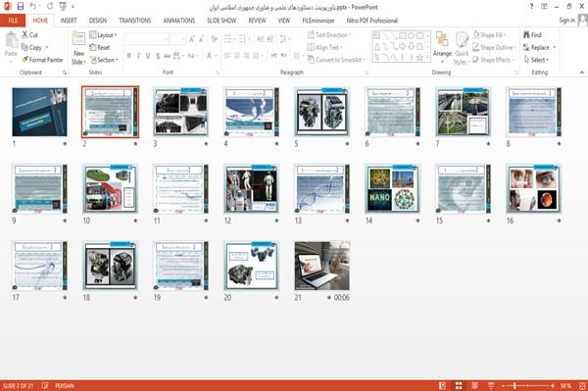The height and width of the screenshot is (391, 588).
Task: Expand the Section dropdown
Action: coord(104,60)
